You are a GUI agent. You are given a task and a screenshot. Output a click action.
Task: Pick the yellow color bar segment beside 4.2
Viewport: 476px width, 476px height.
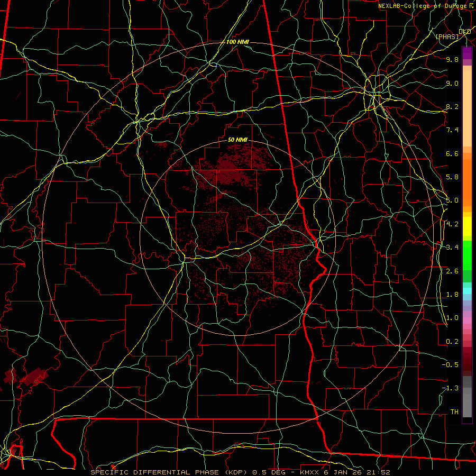coord(467,226)
